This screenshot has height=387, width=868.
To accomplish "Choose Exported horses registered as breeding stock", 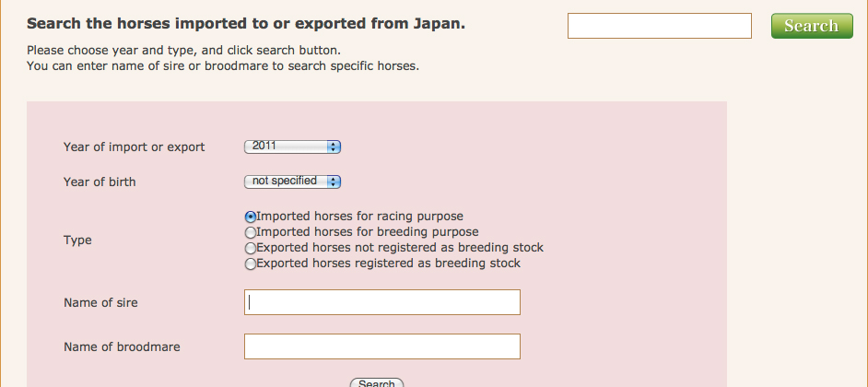I will (x=251, y=264).
